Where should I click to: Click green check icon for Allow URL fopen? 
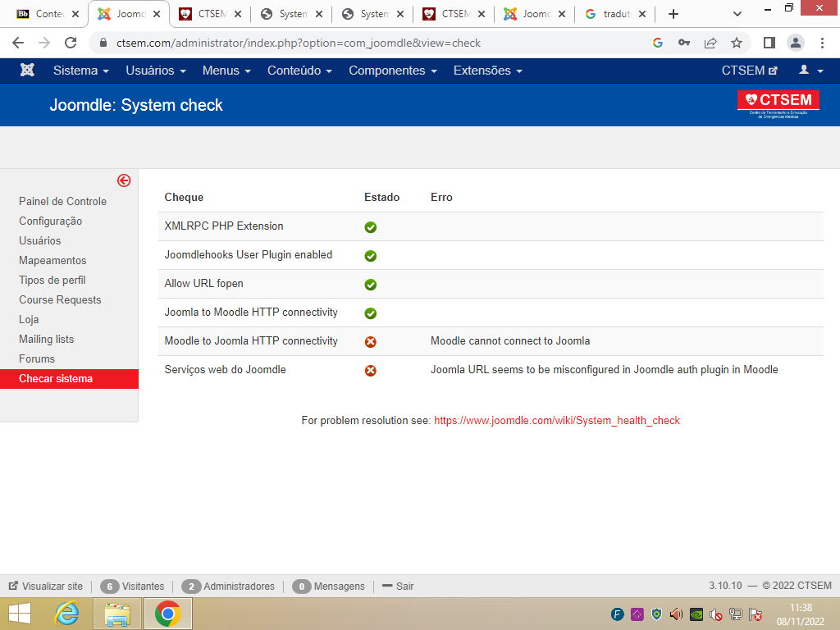(370, 285)
